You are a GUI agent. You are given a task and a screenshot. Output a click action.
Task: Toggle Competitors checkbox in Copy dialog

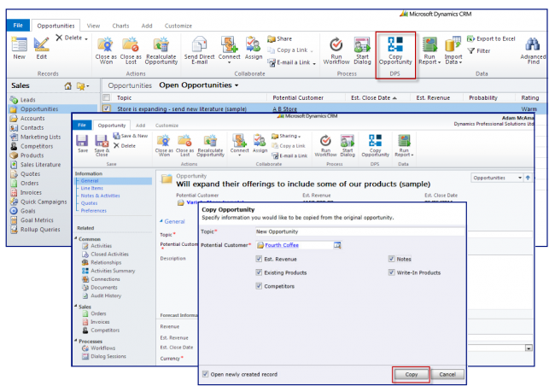pyautogui.click(x=259, y=286)
